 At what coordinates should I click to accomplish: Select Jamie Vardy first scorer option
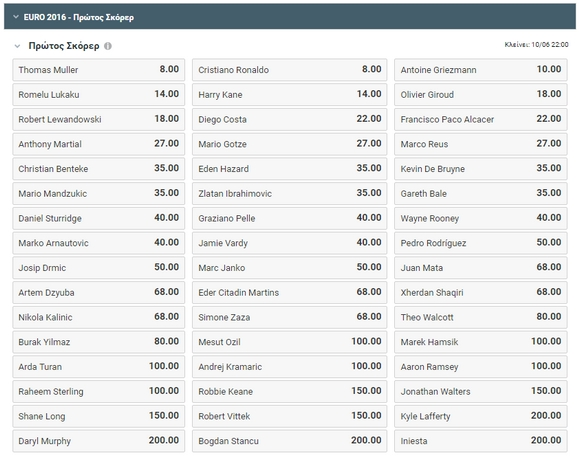tap(289, 243)
